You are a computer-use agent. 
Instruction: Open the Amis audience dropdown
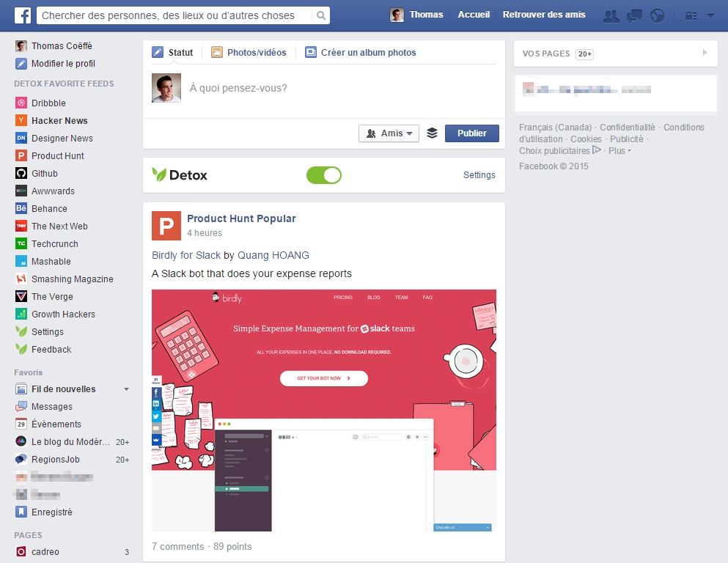coord(389,133)
